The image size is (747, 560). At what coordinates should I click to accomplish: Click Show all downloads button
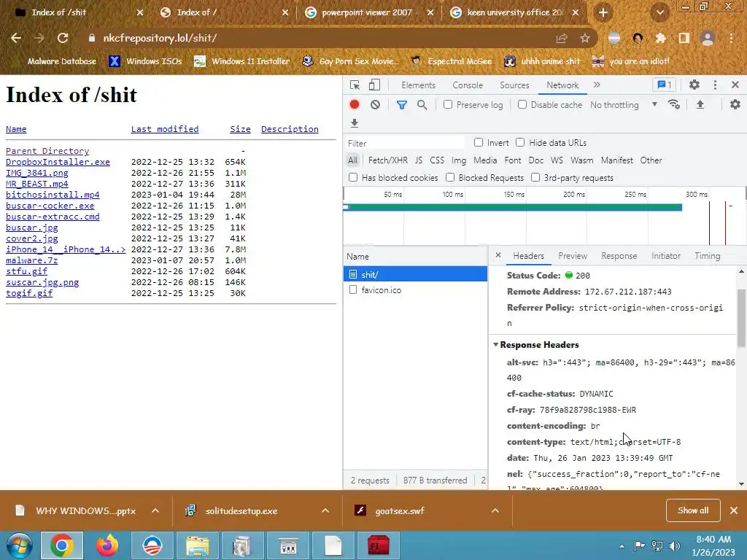693,510
